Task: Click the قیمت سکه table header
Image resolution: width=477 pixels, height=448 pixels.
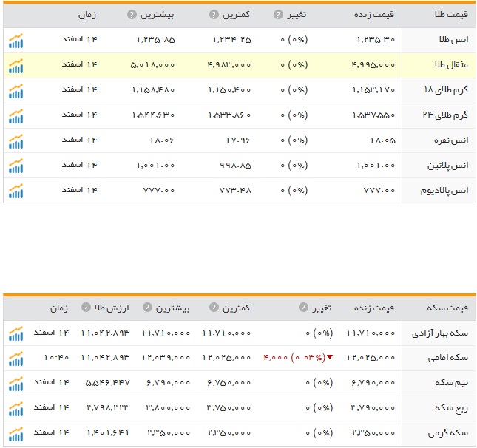Action: (x=447, y=308)
